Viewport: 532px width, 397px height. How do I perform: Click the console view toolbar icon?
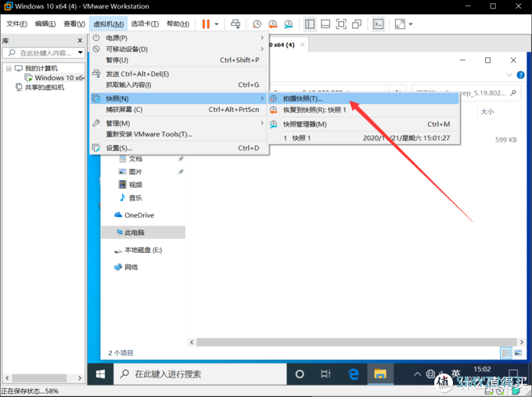click(379, 24)
